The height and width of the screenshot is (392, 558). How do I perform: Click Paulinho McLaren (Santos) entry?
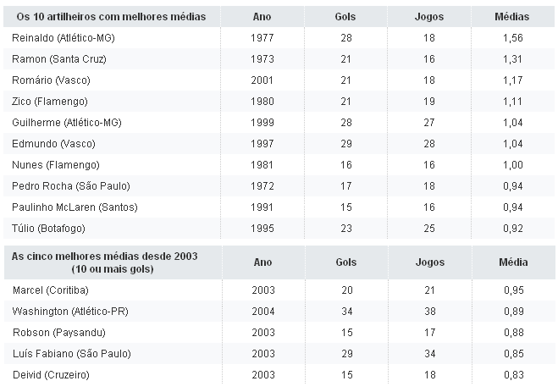(x=75, y=207)
